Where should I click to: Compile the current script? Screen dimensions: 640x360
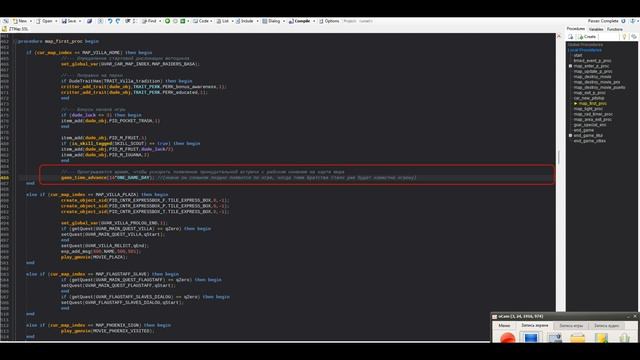click(x=299, y=21)
